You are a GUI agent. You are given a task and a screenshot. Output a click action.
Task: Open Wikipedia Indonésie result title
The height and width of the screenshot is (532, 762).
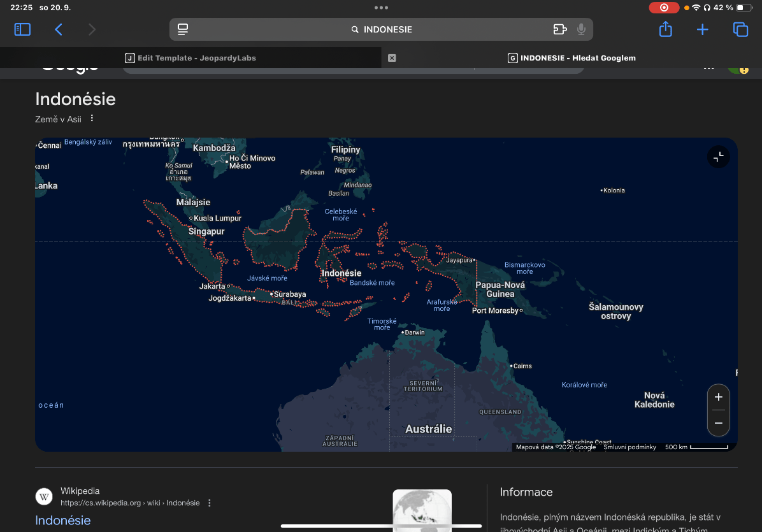tap(62, 521)
